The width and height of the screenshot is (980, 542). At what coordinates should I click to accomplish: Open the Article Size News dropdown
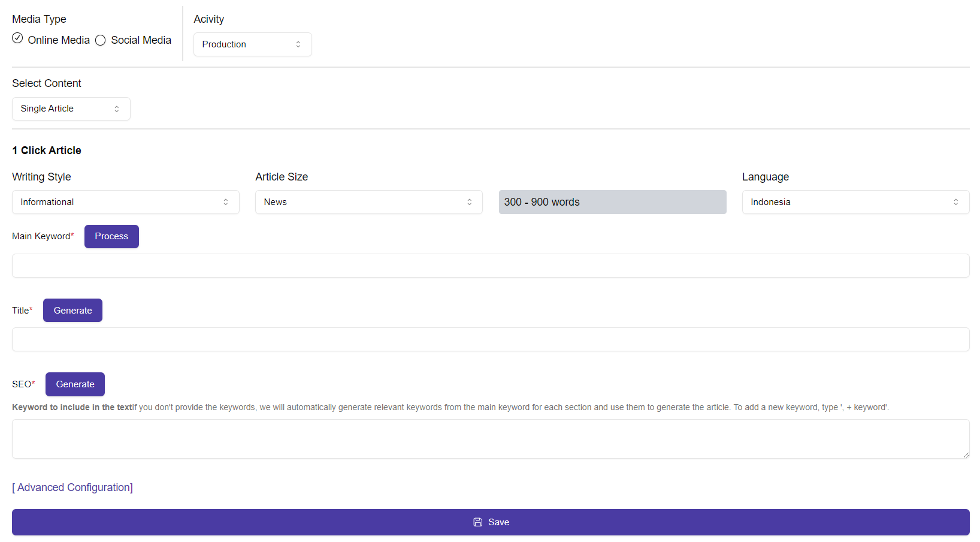368,202
